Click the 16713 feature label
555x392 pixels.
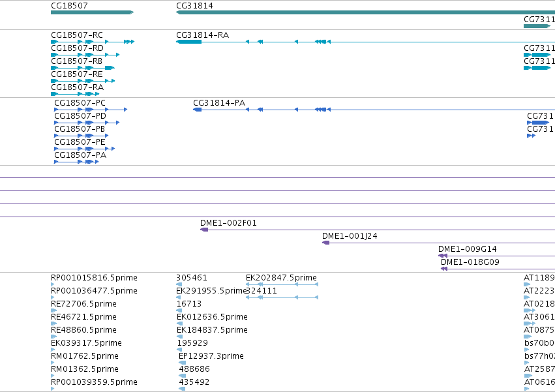[x=189, y=304]
